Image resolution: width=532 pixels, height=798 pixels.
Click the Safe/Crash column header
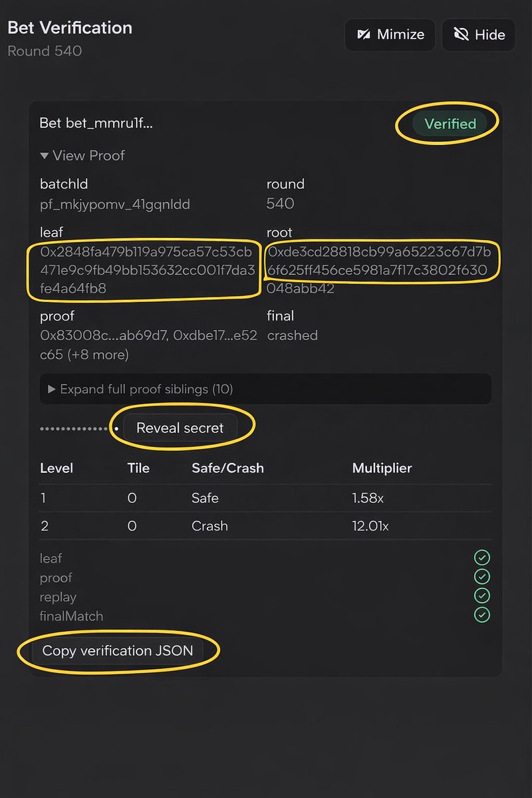point(227,468)
